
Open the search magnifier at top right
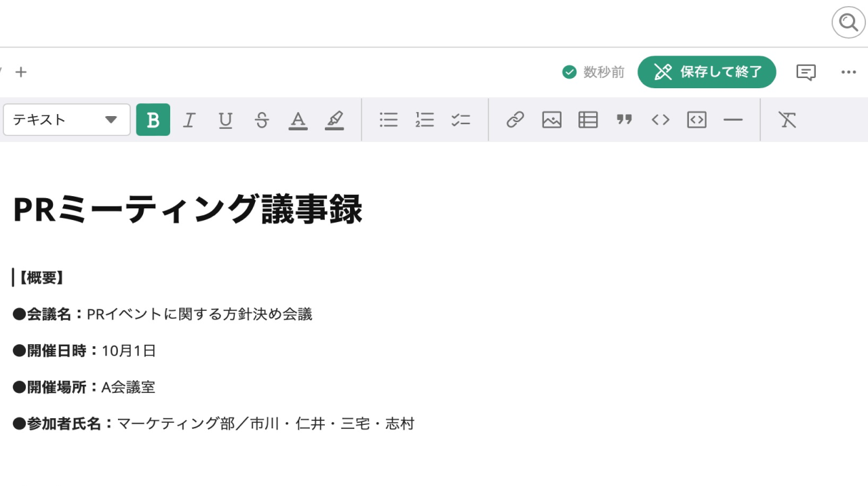pos(848,22)
